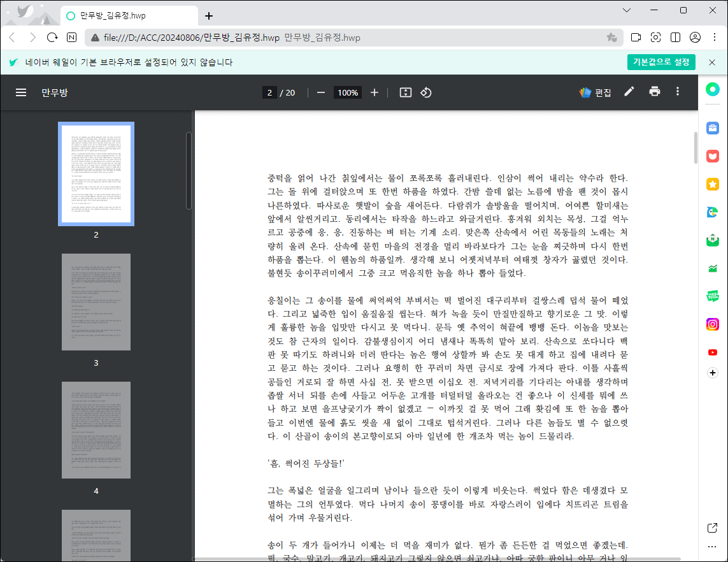This screenshot has height=562, width=728.
Task: Add the page to favorites
Action: pyautogui.click(x=611, y=38)
